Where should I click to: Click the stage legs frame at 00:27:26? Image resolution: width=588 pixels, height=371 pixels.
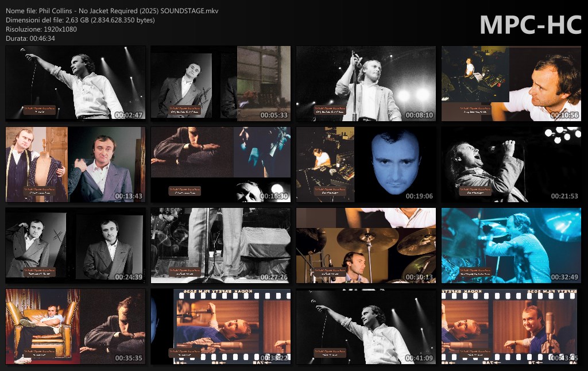tap(220, 245)
